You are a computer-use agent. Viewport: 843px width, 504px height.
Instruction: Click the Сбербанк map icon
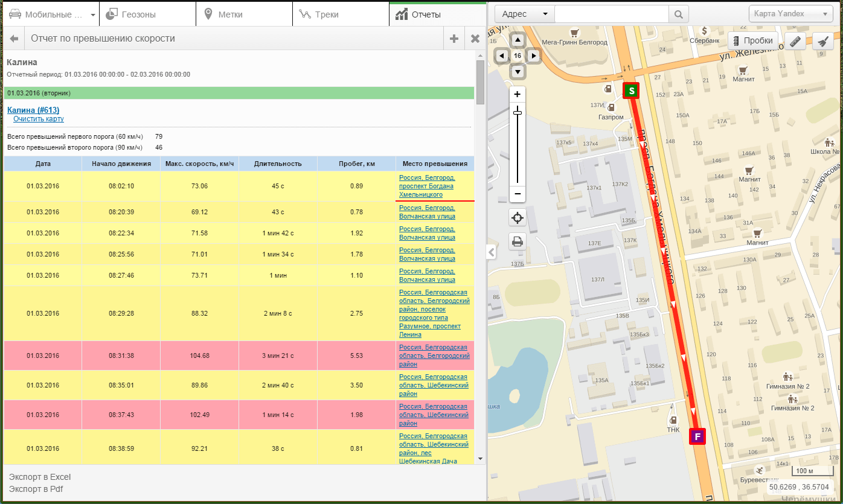click(705, 30)
